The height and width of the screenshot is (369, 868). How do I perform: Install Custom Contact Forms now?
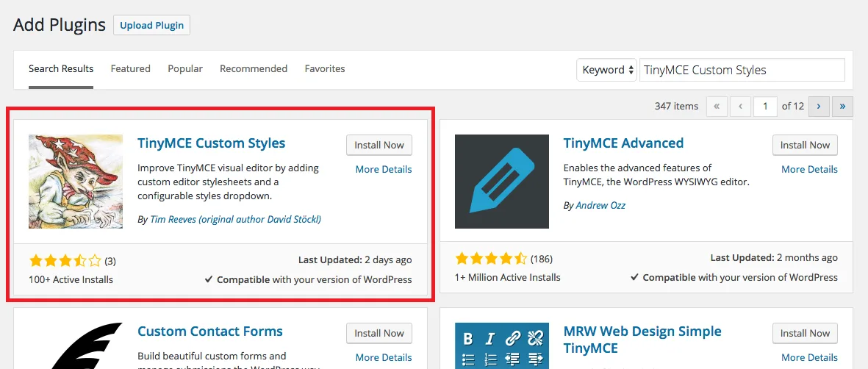(379, 334)
